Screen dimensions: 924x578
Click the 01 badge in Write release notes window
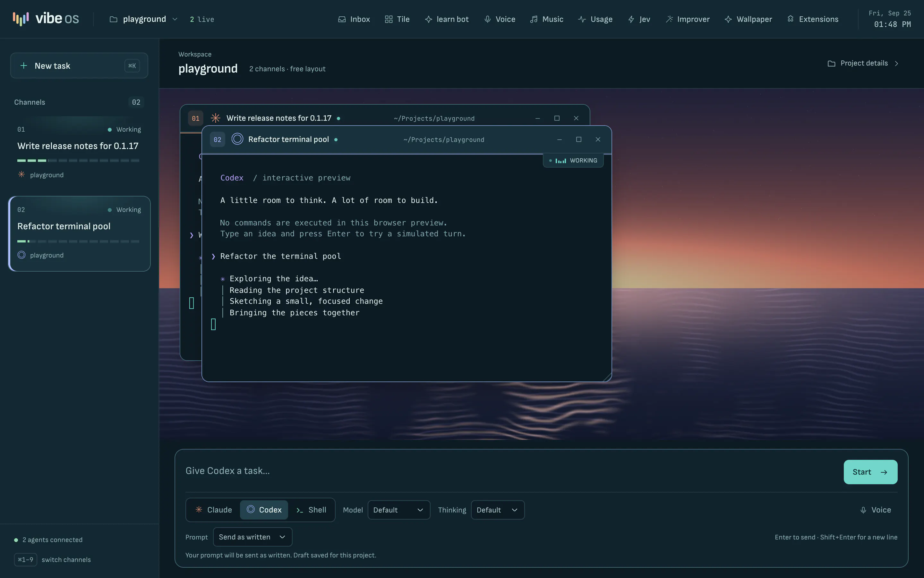click(195, 118)
